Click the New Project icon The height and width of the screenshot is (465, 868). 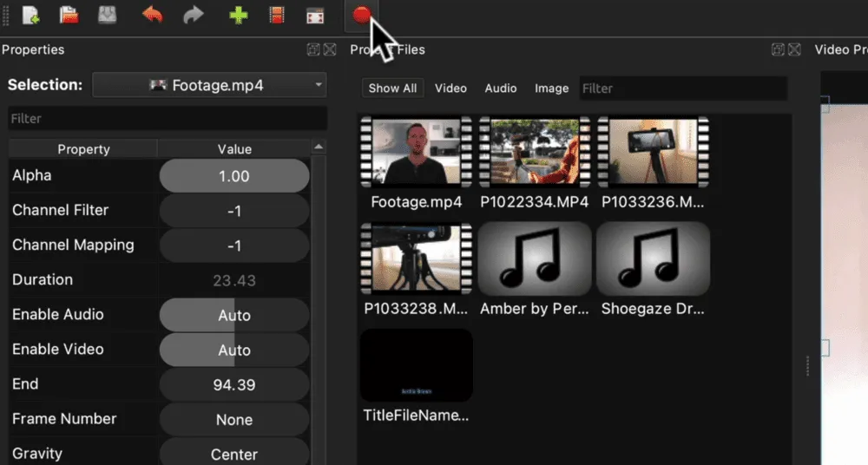tap(30, 15)
